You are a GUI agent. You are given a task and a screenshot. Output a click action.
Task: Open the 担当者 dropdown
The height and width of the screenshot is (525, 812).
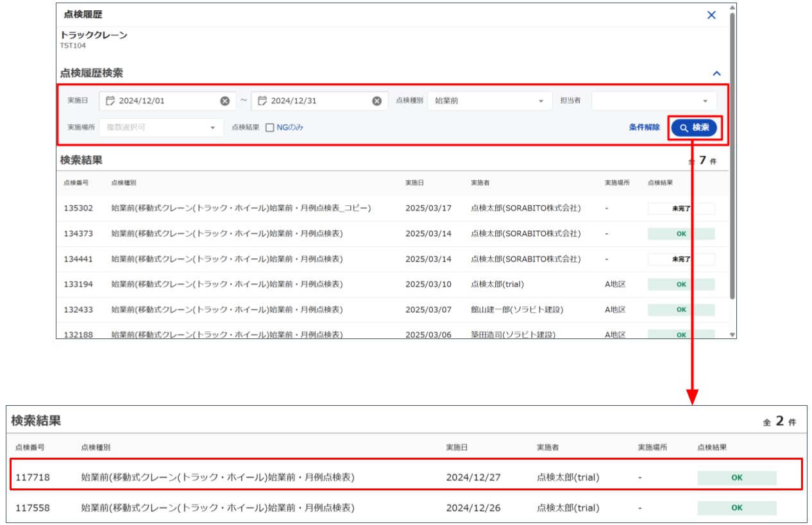point(654,101)
